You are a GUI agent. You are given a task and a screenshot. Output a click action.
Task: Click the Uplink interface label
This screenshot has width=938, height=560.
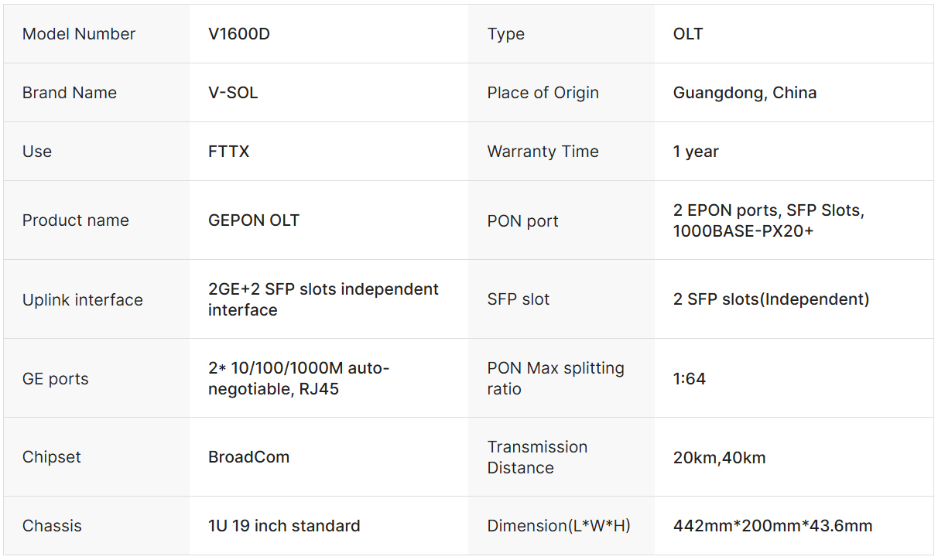[83, 300]
